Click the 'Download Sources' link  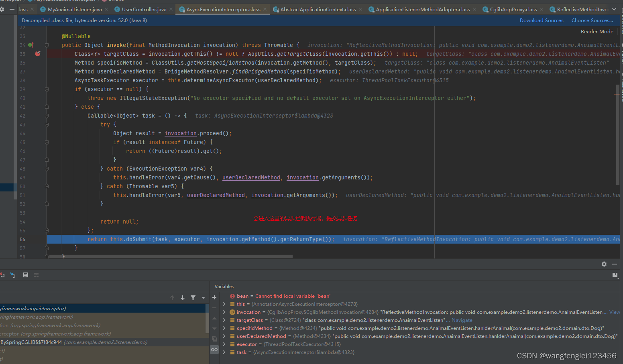pos(542,20)
